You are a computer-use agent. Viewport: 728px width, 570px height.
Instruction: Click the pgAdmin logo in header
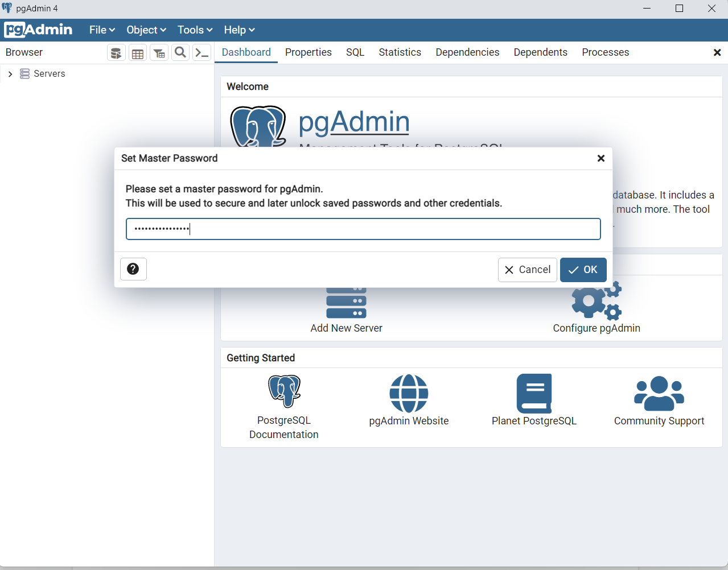click(38, 30)
